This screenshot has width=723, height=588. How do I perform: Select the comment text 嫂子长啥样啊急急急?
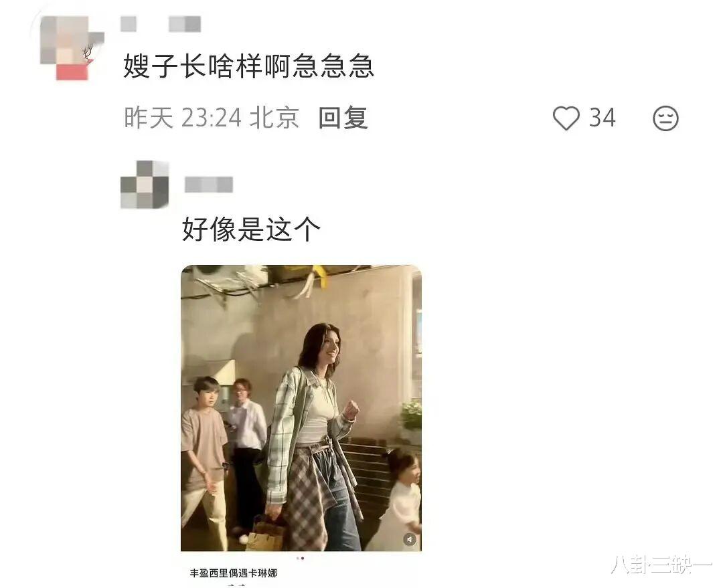[248, 66]
